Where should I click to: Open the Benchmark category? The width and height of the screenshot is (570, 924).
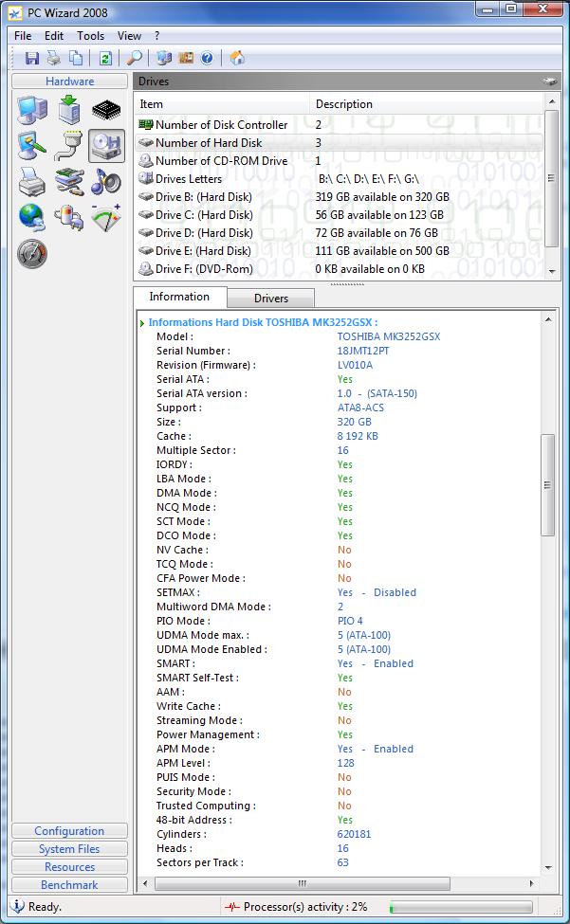pos(69,885)
